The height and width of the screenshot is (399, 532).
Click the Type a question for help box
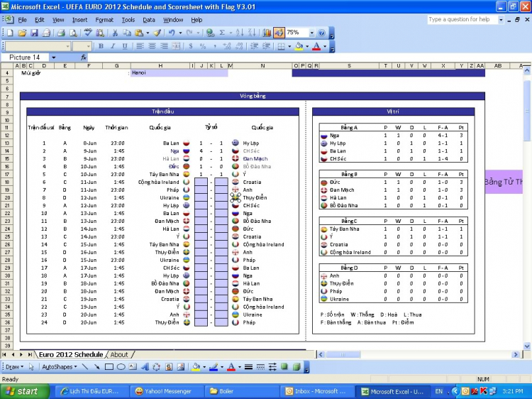click(462, 20)
